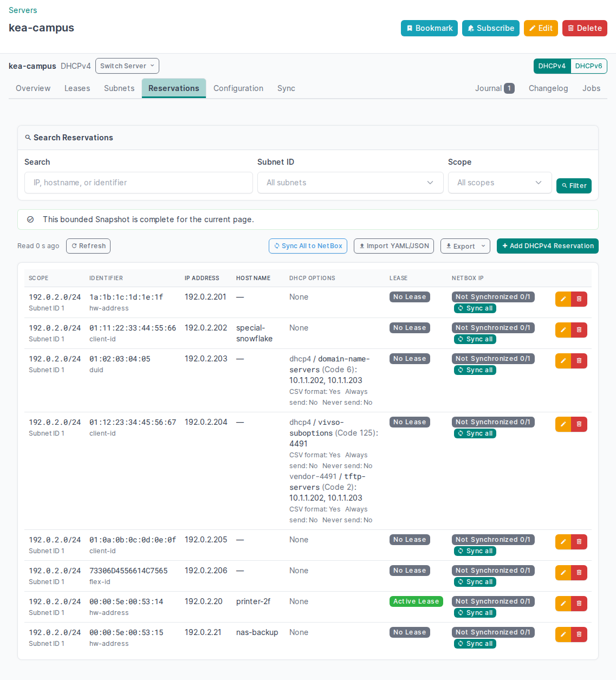Delete the 192.0.2.203 reservation trash icon
The image size is (616, 680).
pos(579,361)
